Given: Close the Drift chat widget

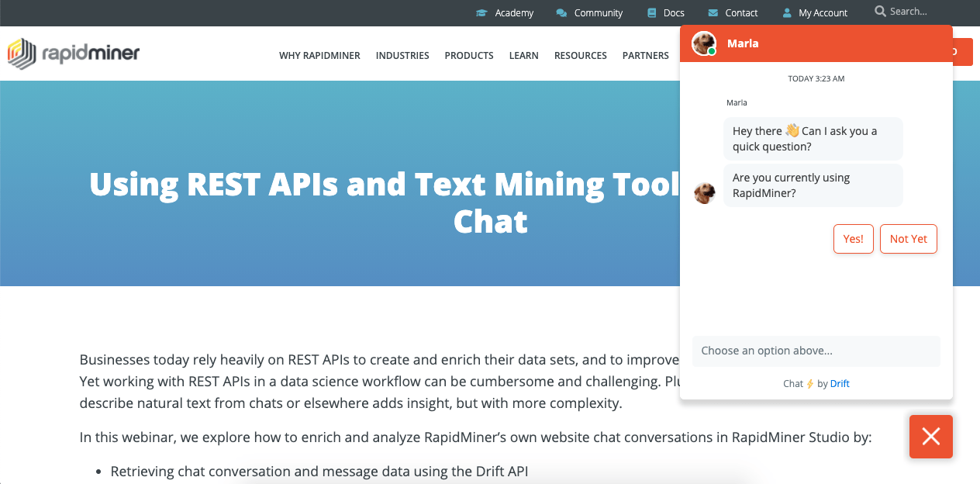Looking at the screenshot, I should (x=931, y=437).
